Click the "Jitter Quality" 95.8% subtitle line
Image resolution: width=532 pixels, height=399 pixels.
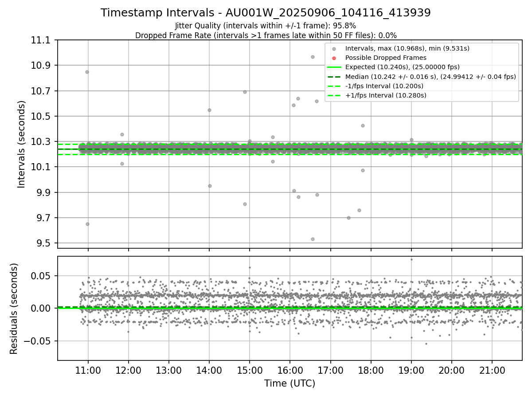click(x=266, y=26)
